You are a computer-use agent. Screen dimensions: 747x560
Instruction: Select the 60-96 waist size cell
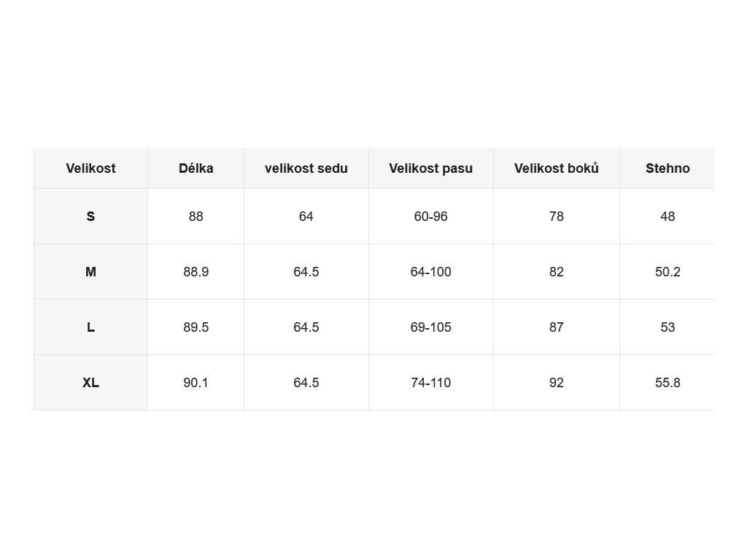coord(431,217)
